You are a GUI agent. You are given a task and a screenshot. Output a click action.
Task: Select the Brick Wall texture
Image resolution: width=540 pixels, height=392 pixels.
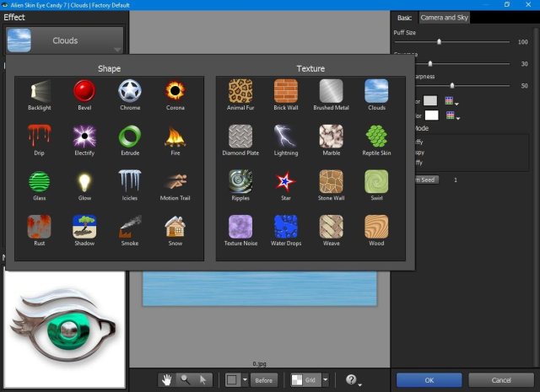click(286, 91)
